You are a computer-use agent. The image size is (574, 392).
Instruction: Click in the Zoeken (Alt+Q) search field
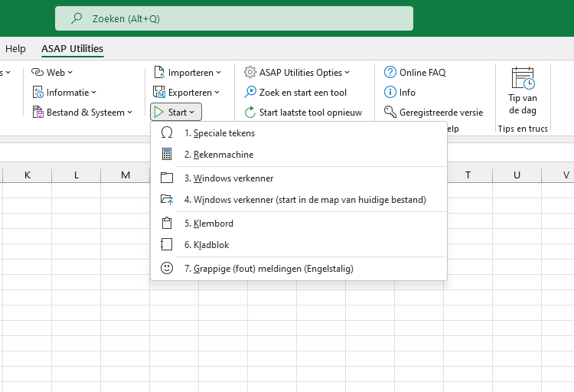234,18
